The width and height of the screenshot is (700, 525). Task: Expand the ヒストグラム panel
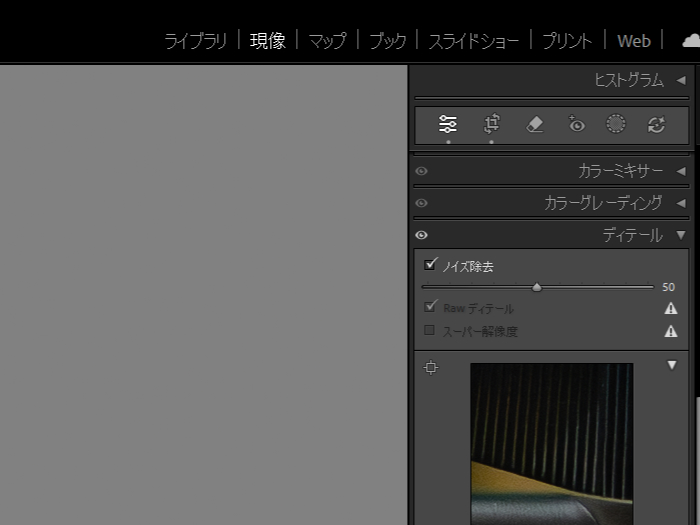680,80
